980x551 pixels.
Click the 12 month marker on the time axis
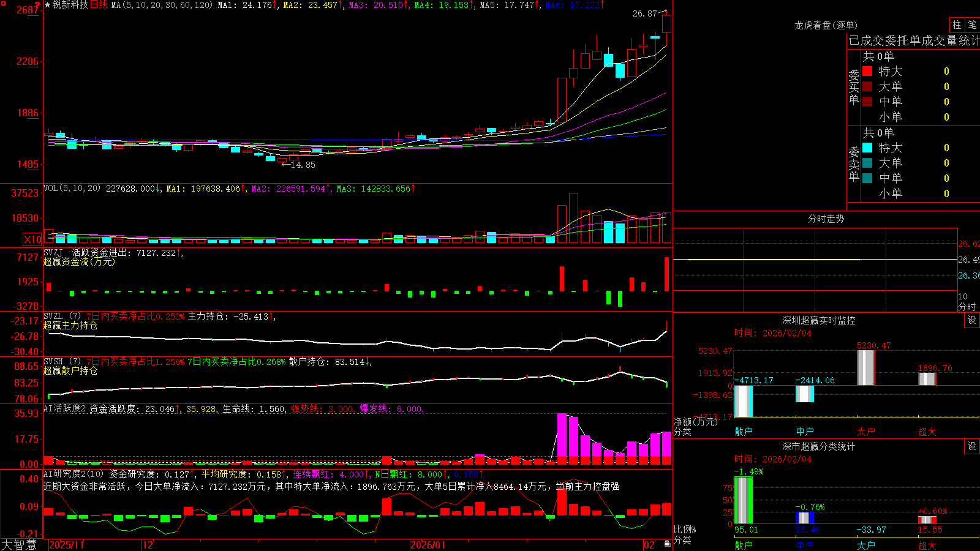(148, 545)
